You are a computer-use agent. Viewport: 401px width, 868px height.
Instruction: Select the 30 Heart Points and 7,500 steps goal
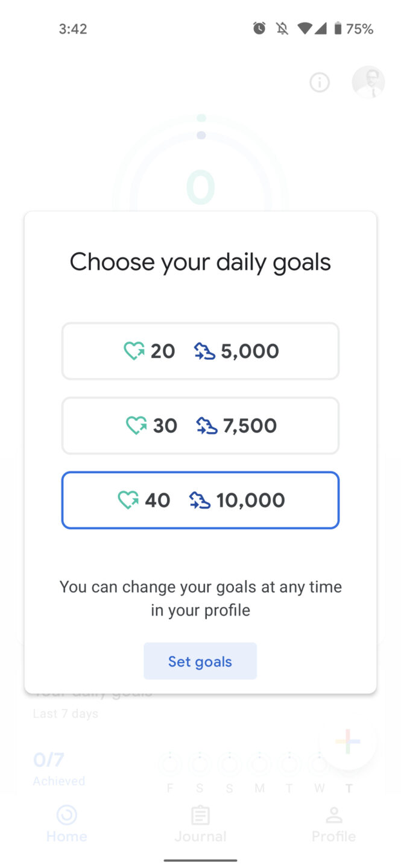(x=200, y=426)
